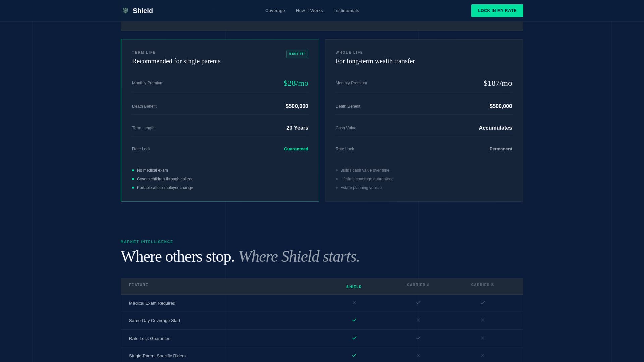
Task: Click the Shield column header in table
Action: click(x=354, y=287)
